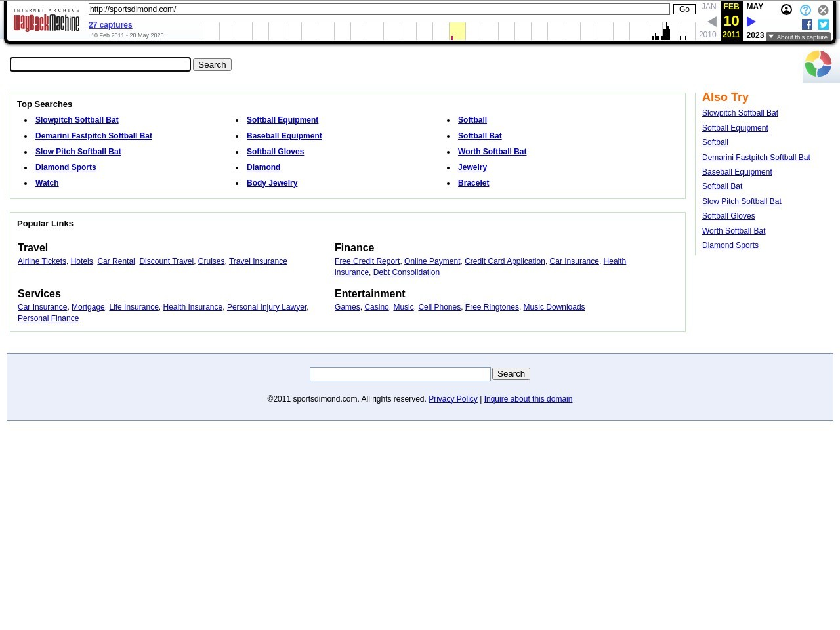This screenshot has height=630, width=840.
Task: Open the Mortgage link under Services
Action: click(88, 307)
